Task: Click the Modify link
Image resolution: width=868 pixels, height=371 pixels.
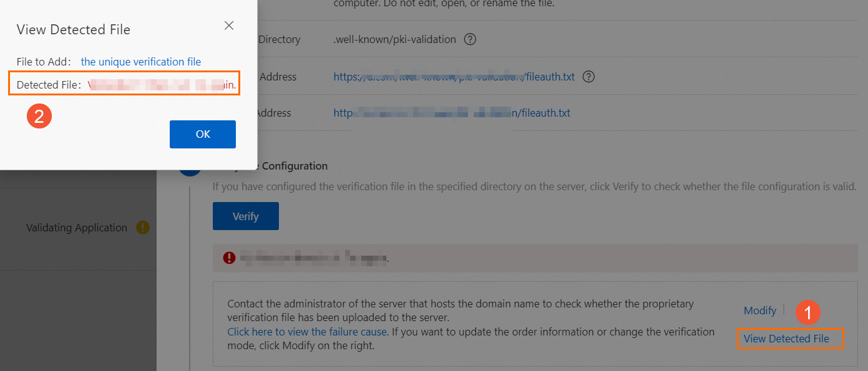Action: click(x=760, y=310)
